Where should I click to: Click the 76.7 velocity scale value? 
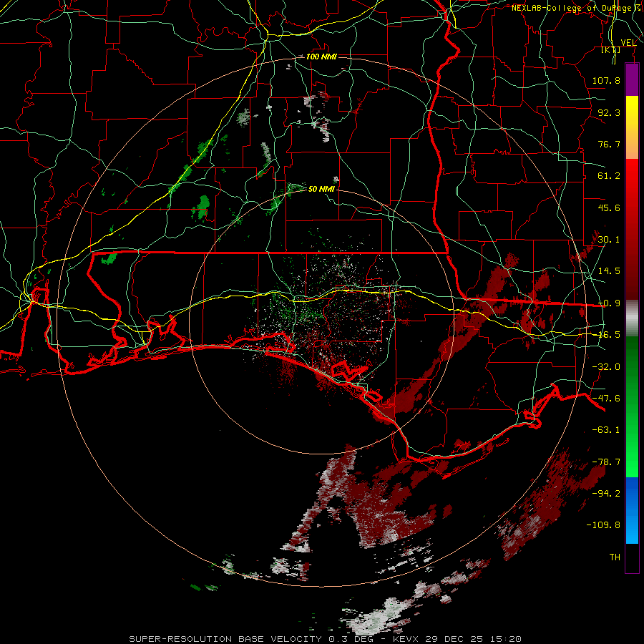(x=609, y=144)
